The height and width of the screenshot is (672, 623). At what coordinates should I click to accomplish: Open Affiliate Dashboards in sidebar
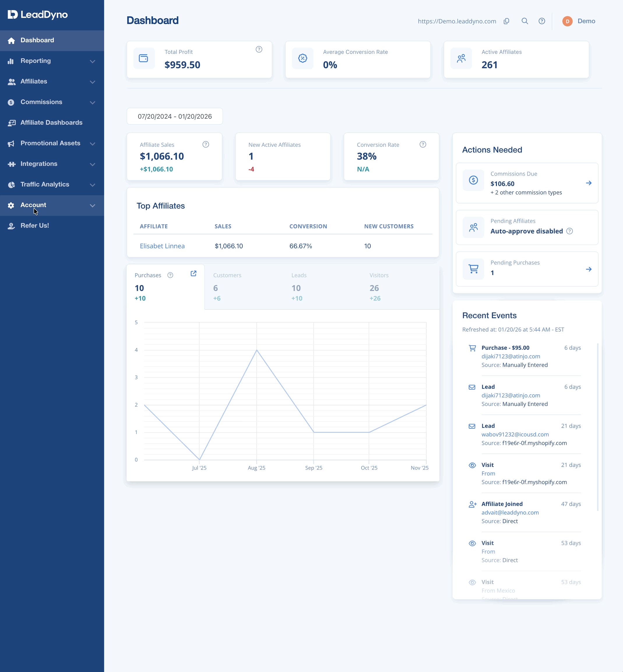coord(52,123)
